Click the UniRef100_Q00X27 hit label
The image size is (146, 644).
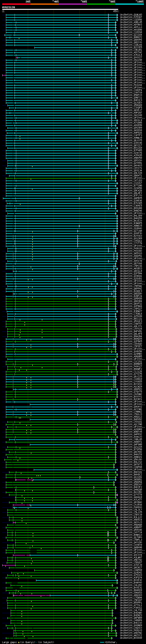[131, 58]
